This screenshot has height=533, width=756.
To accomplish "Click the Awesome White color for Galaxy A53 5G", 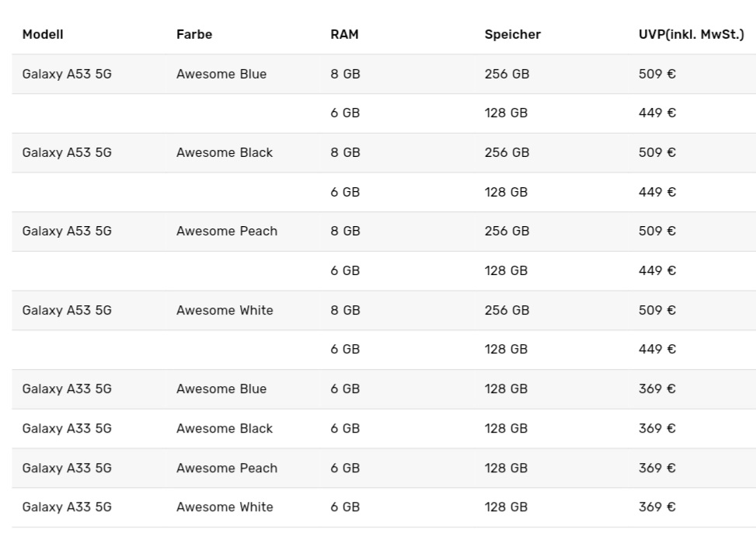I will click(225, 310).
